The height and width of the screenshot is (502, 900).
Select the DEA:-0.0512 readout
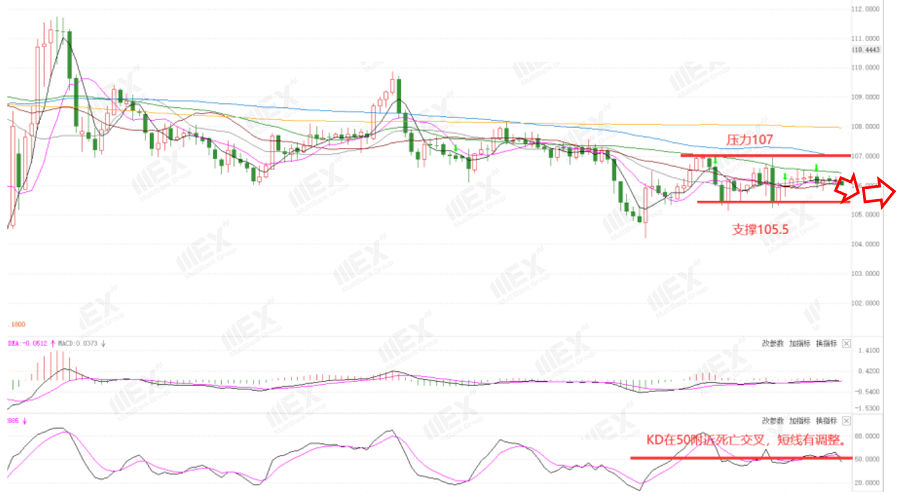coord(28,344)
